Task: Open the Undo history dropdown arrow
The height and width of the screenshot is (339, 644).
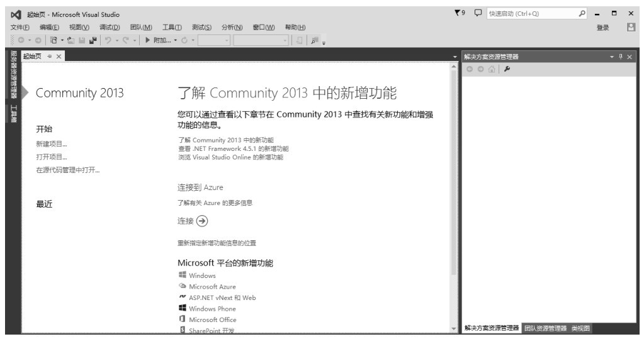Action: (116, 40)
